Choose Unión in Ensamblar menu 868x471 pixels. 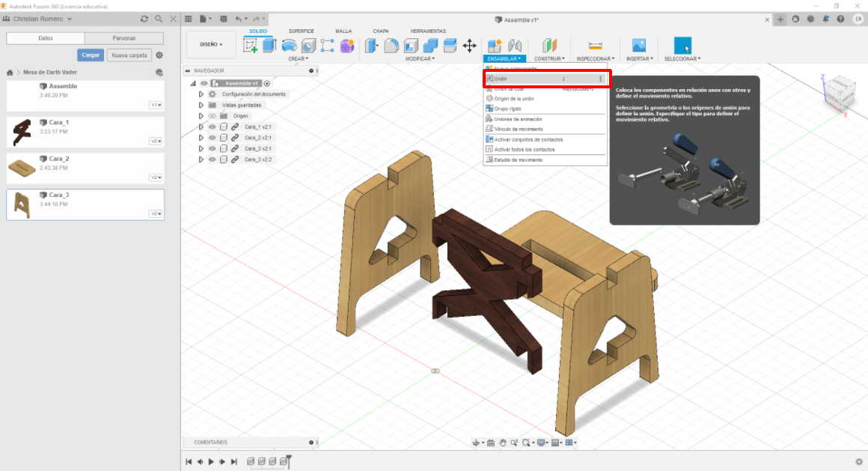545,79
